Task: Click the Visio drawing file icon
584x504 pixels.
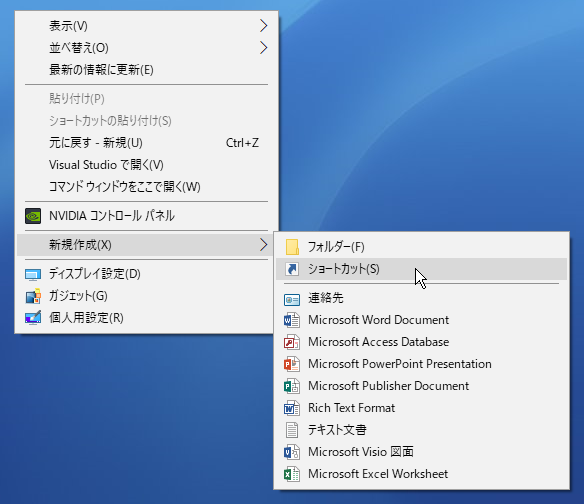Action: 292,452
